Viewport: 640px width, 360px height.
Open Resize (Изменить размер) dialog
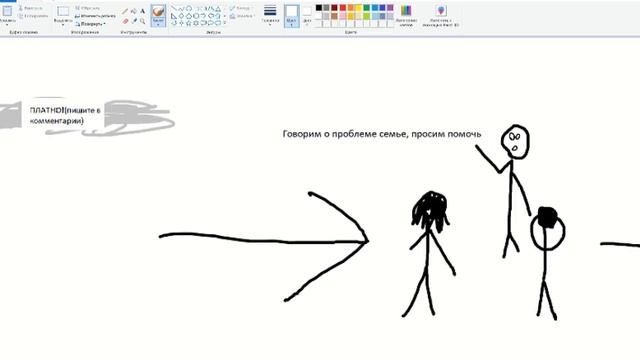[x=96, y=16]
